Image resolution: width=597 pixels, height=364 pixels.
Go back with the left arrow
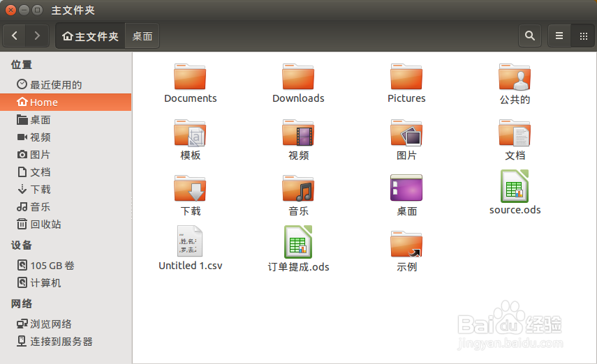[x=15, y=36]
